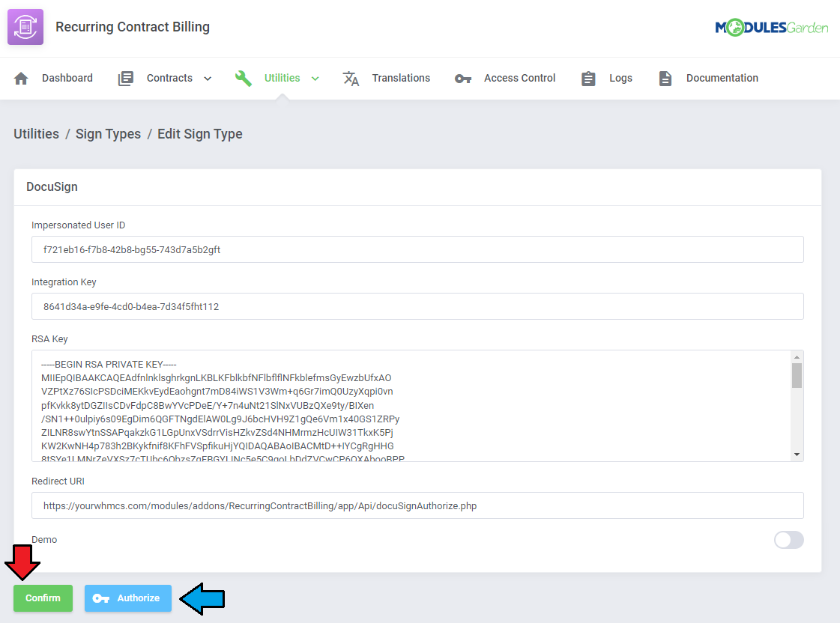Click the green Confirm button

click(x=43, y=598)
